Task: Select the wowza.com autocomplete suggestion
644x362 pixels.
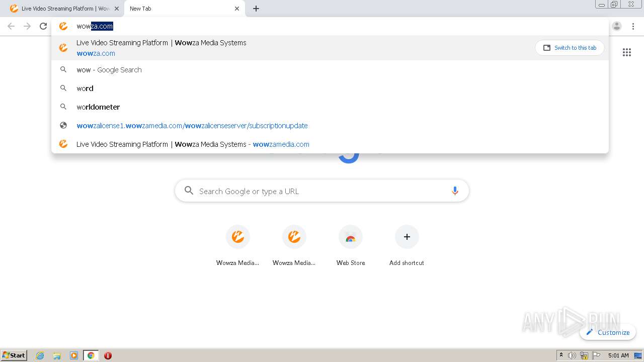Action: coord(330,48)
